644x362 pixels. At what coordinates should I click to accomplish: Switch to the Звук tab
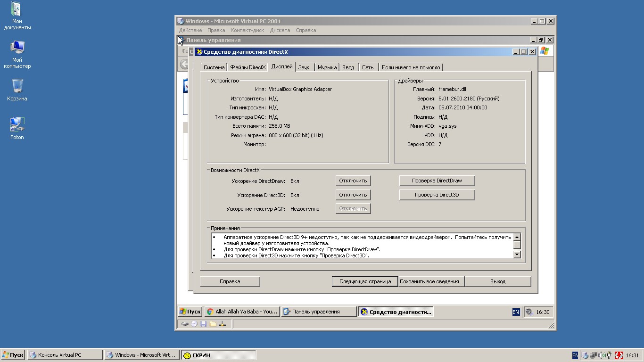tap(304, 67)
